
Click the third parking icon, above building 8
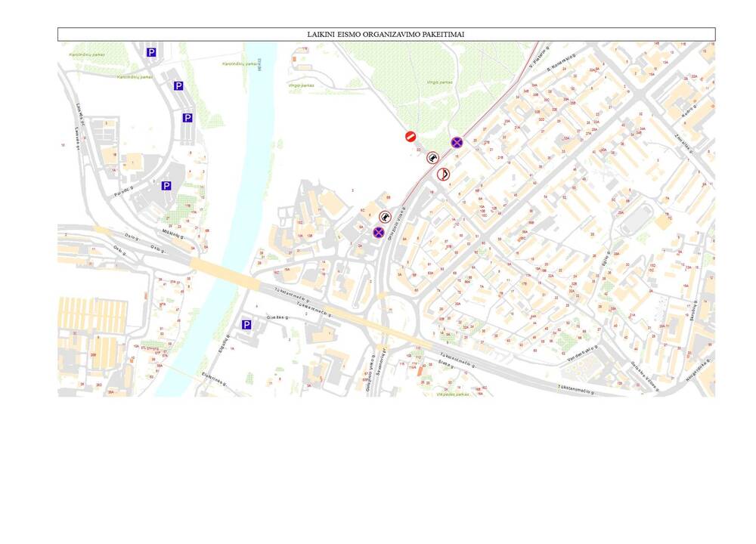(x=187, y=118)
